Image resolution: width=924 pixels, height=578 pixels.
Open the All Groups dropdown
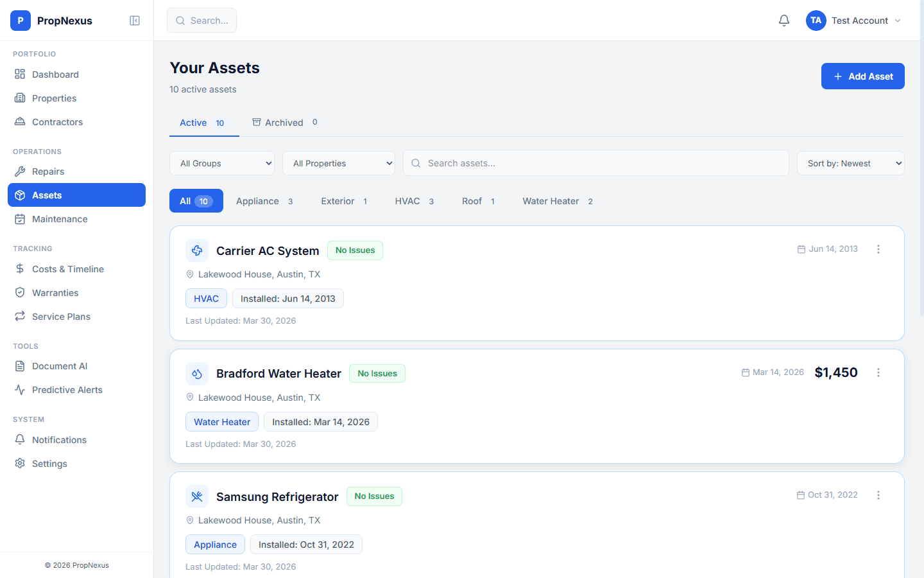point(221,162)
